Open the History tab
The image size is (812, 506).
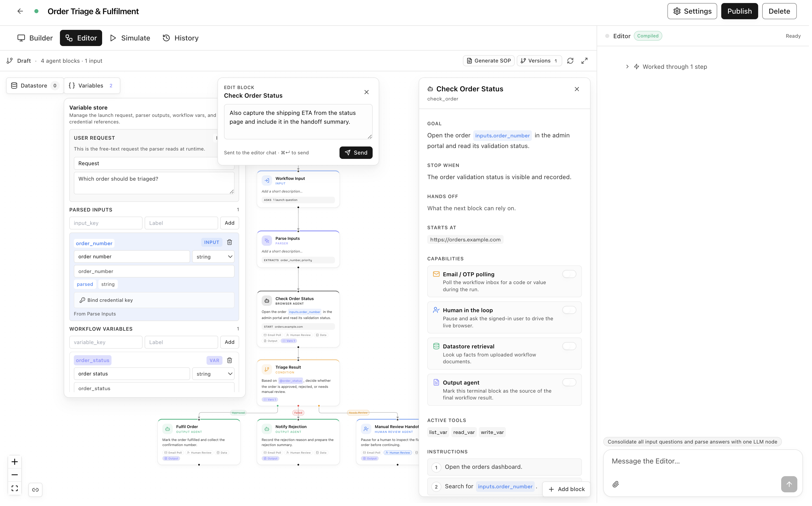(x=182, y=38)
